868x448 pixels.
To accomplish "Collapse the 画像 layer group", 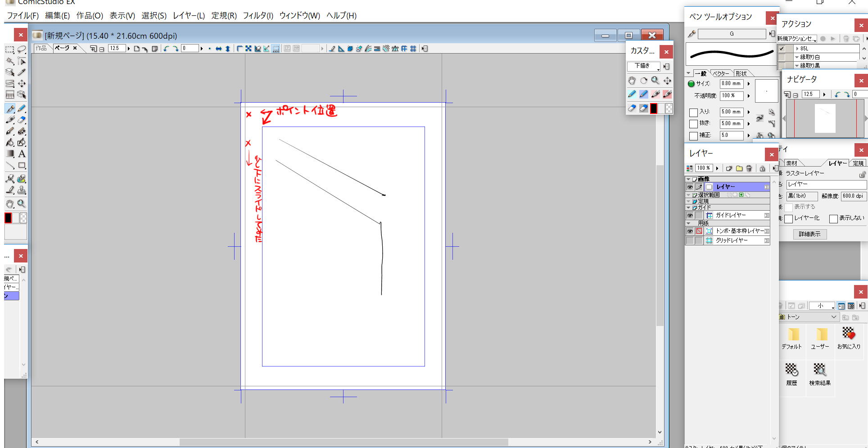I will [688, 179].
